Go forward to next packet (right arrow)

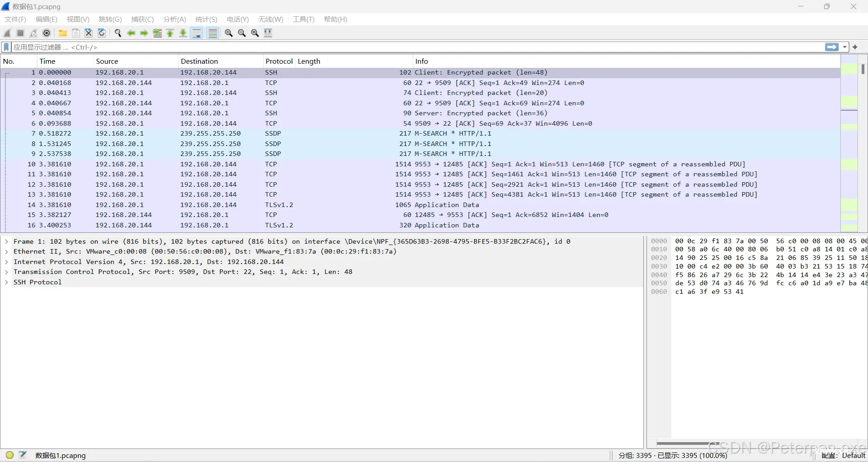[144, 33]
